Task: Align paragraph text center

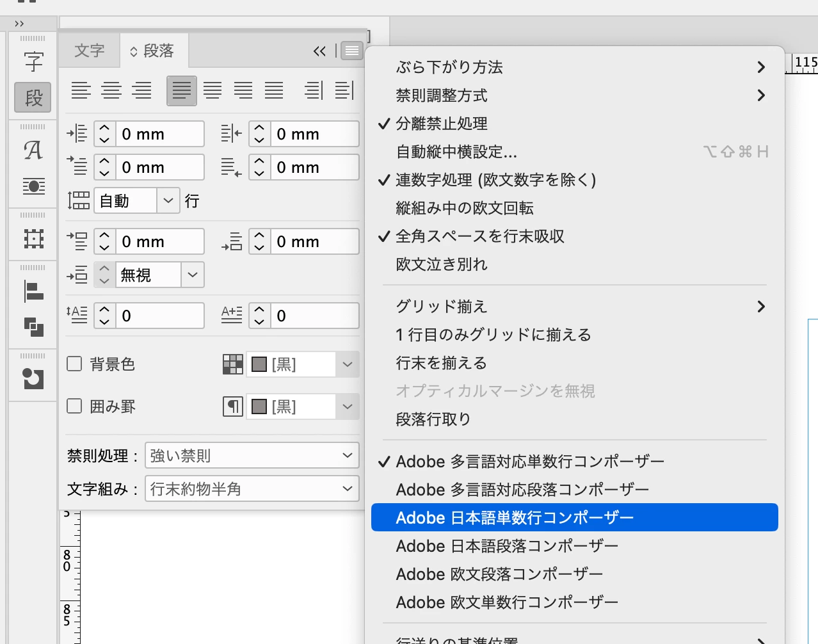Action: pyautogui.click(x=111, y=90)
